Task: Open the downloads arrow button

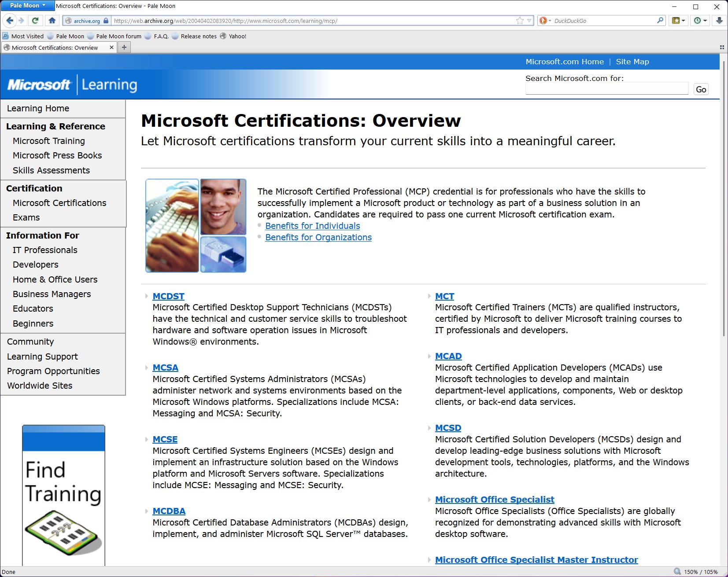Action: pos(719,20)
